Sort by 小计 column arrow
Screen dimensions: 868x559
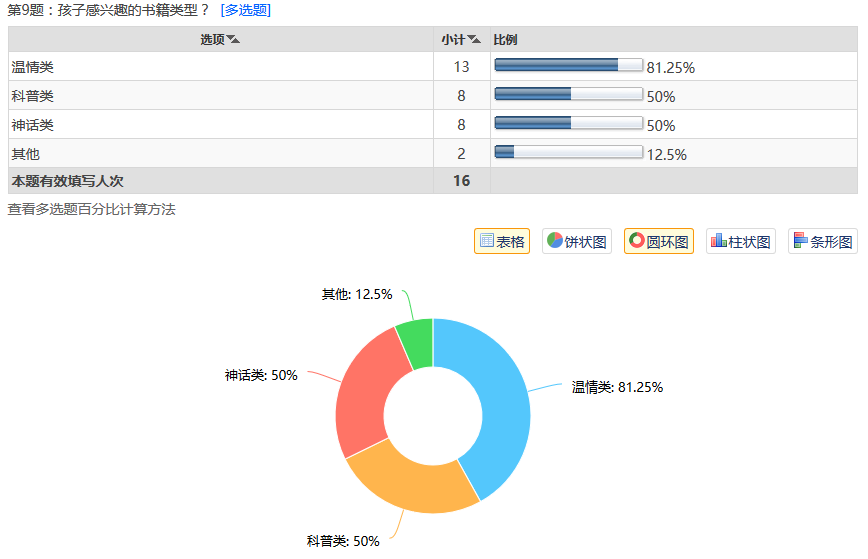coord(474,39)
